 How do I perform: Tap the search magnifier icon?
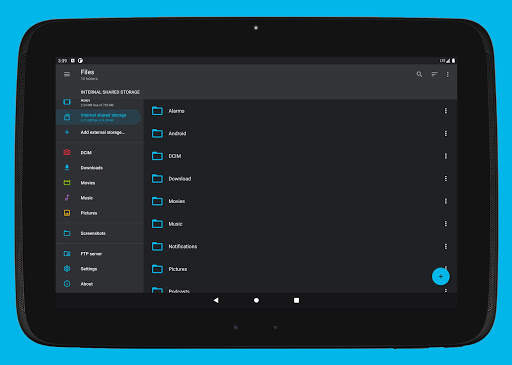tap(419, 74)
